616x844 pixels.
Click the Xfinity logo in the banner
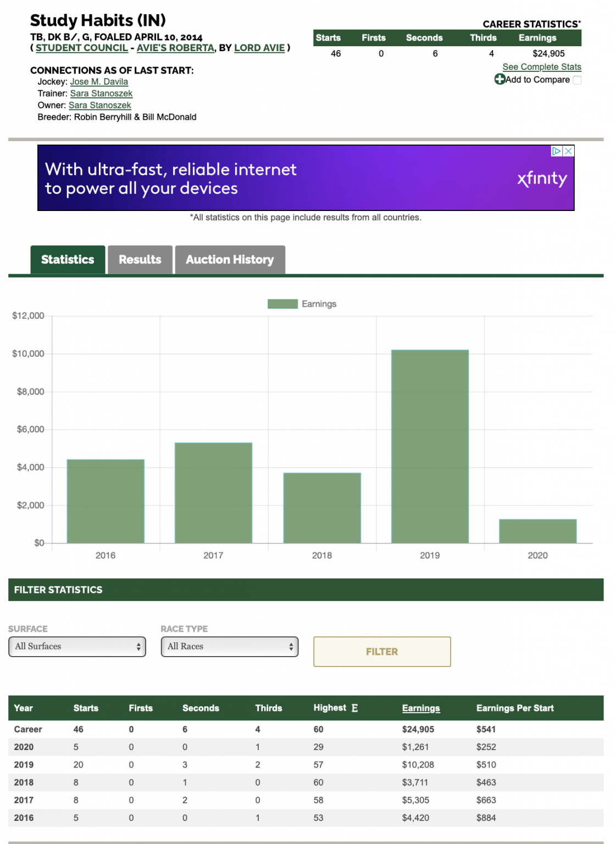[541, 179]
